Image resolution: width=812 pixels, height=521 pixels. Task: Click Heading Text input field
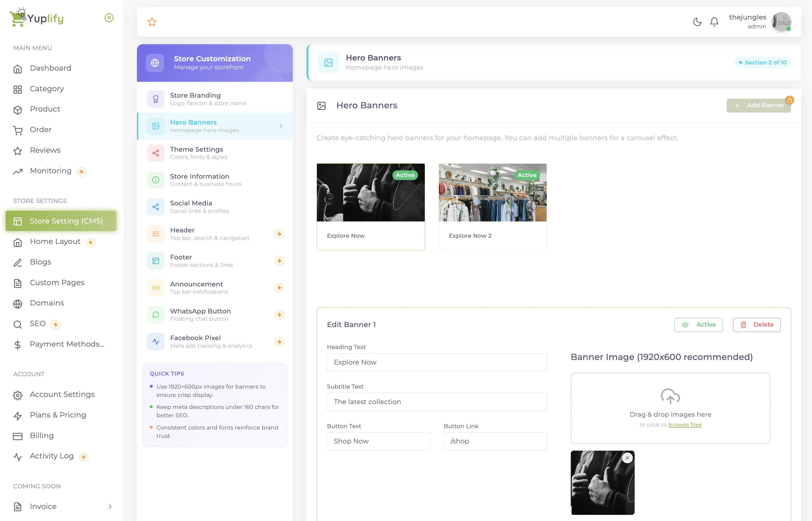[x=437, y=362]
